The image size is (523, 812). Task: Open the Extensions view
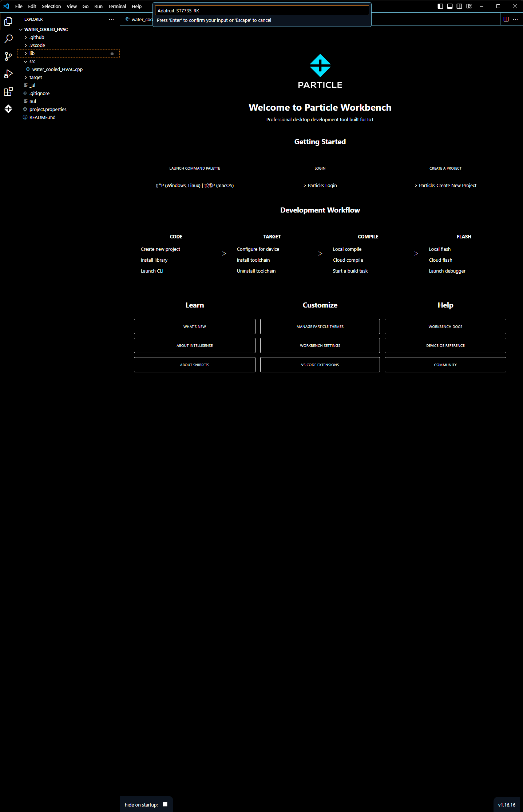(x=8, y=91)
